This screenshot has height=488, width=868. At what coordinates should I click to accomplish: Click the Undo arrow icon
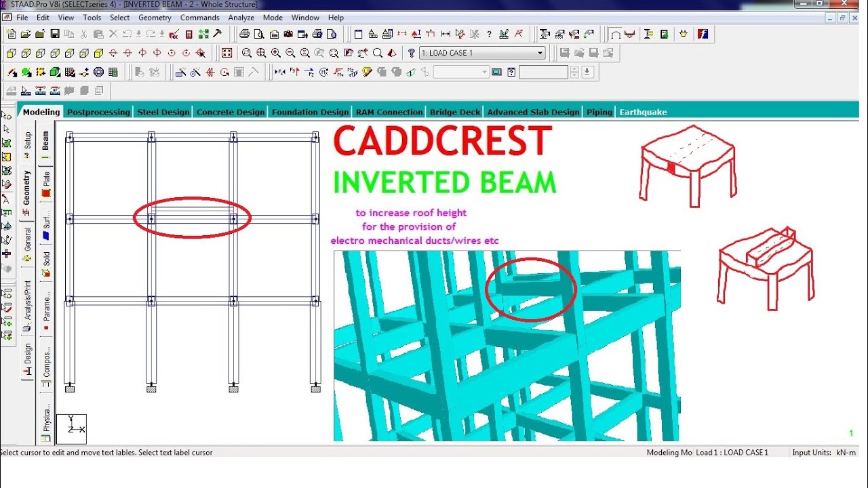(127, 34)
